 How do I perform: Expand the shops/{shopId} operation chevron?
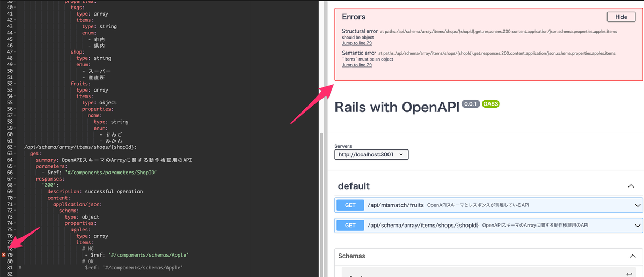[638, 226]
